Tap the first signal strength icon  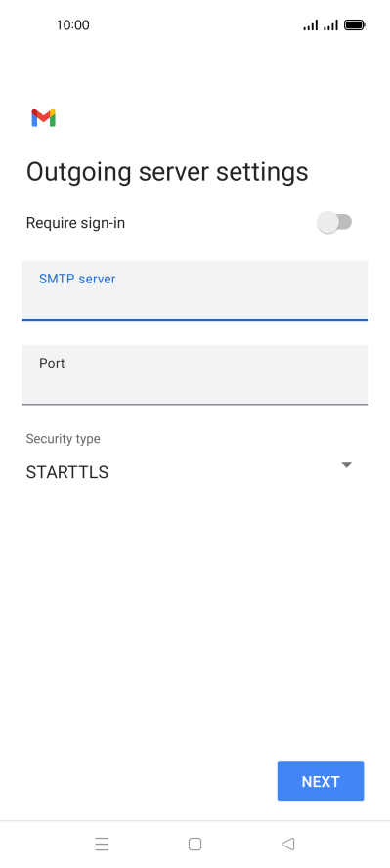pos(311,24)
